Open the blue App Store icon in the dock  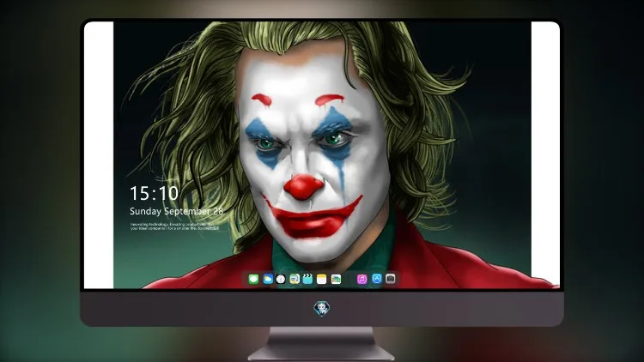click(377, 279)
